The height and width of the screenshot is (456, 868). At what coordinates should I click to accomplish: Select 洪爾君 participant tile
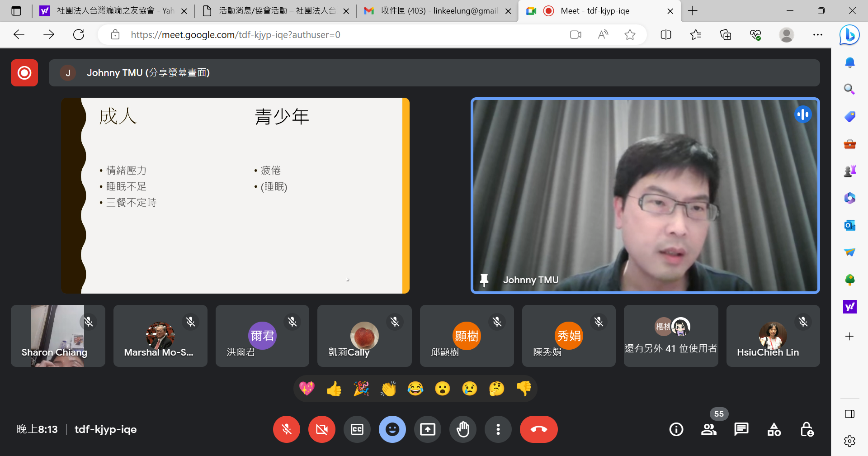pos(262,336)
